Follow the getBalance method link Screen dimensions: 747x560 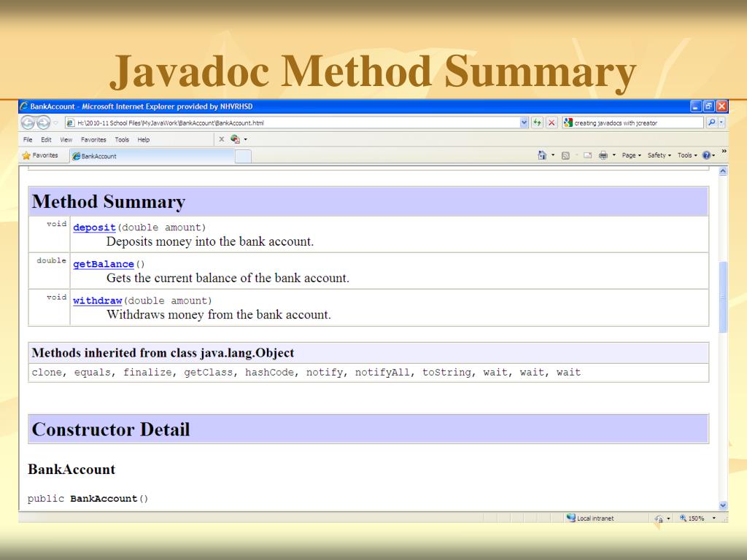point(104,264)
